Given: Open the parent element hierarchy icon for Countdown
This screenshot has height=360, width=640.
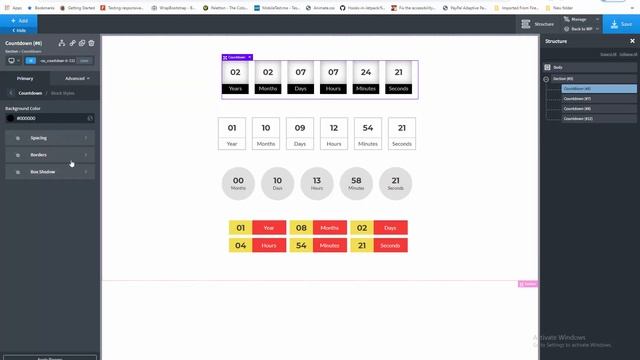Looking at the screenshot, I should (x=62, y=43).
